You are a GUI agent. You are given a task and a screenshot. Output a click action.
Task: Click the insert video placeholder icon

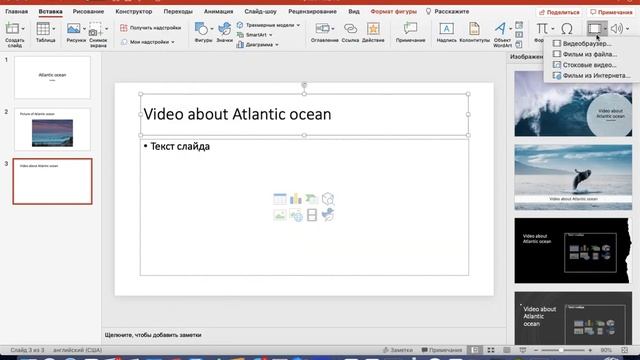(x=311, y=215)
